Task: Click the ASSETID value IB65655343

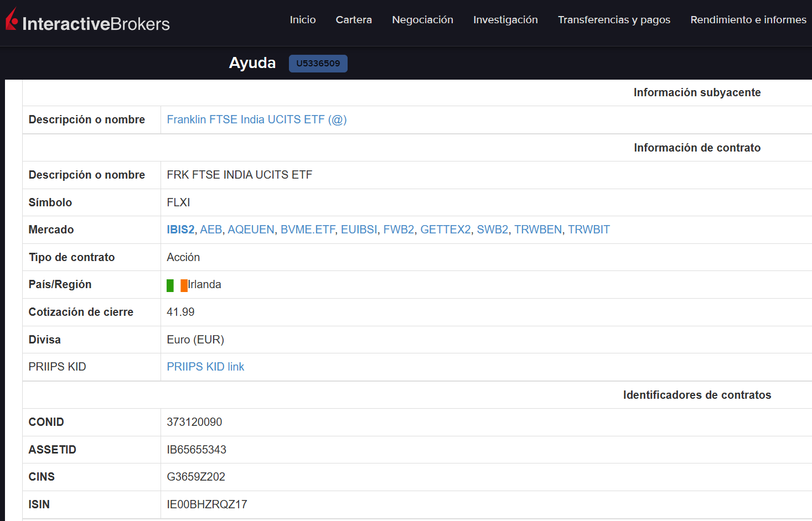Action: 196,450
